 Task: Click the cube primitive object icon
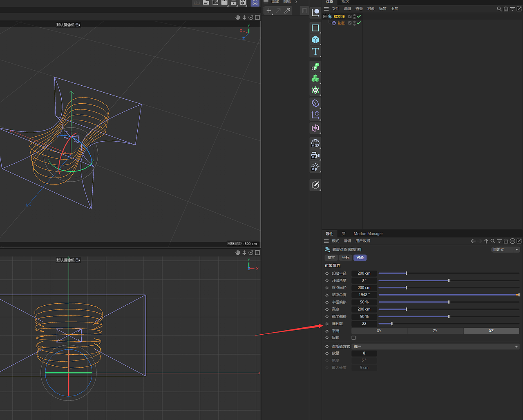tap(315, 40)
